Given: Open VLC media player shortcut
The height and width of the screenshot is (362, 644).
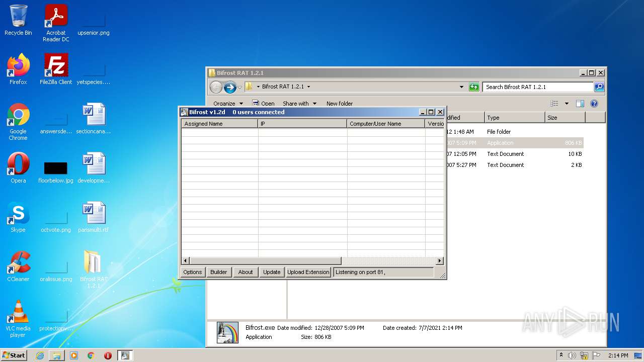Looking at the screenshot, I should (18, 319).
